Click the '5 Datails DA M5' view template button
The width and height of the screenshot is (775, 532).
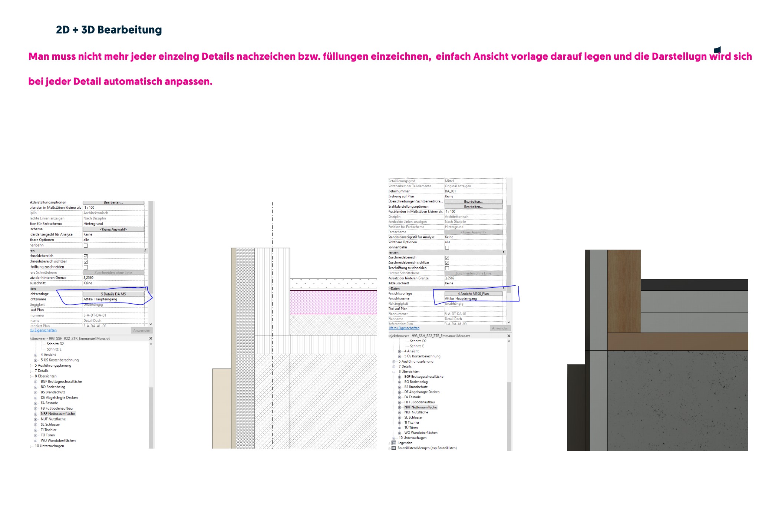click(113, 294)
